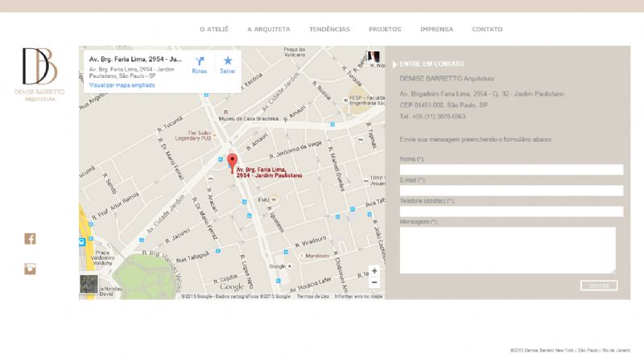Zoom out the map with minus button
Image resolution: width=644 pixels, height=358 pixels.
(x=374, y=282)
